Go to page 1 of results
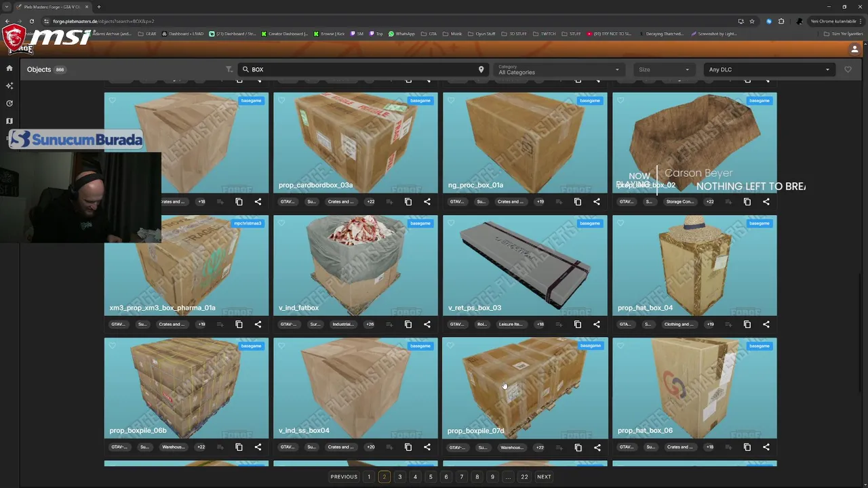The width and height of the screenshot is (868, 488). [x=369, y=476]
